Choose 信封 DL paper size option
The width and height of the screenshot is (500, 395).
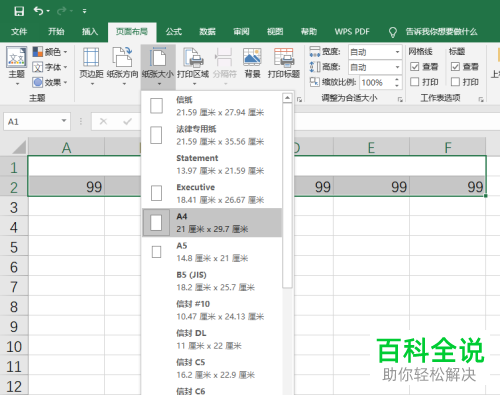(x=212, y=339)
